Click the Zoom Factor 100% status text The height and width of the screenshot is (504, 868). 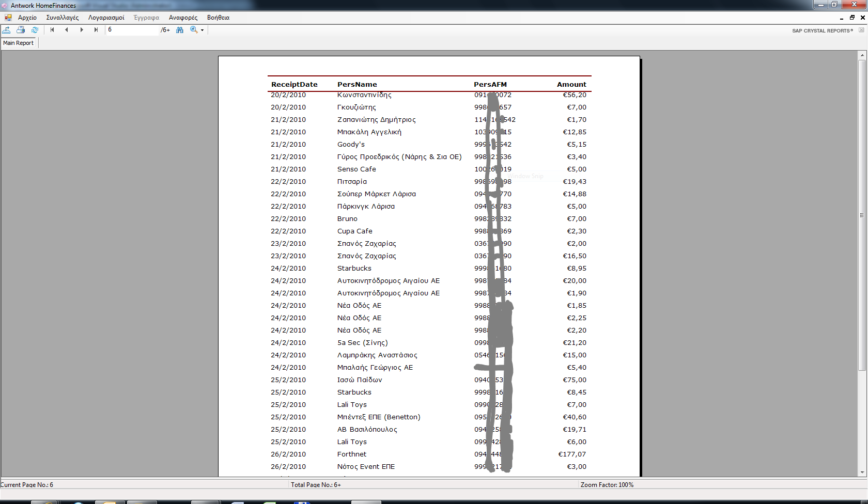(607, 485)
